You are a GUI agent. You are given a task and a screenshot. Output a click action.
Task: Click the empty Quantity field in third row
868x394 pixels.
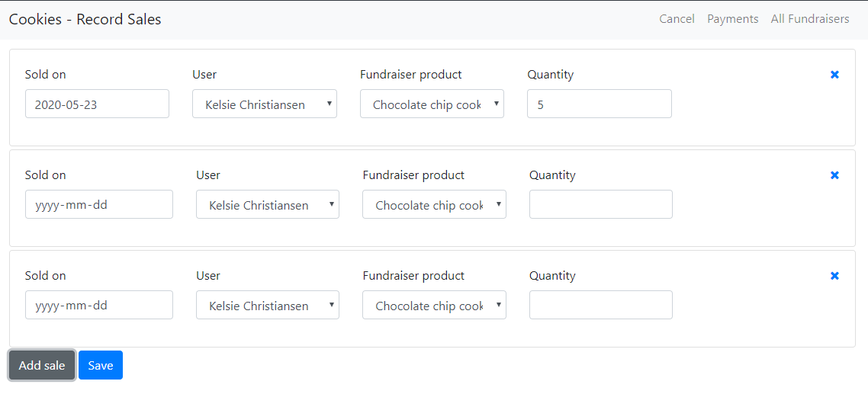pos(600,306)
